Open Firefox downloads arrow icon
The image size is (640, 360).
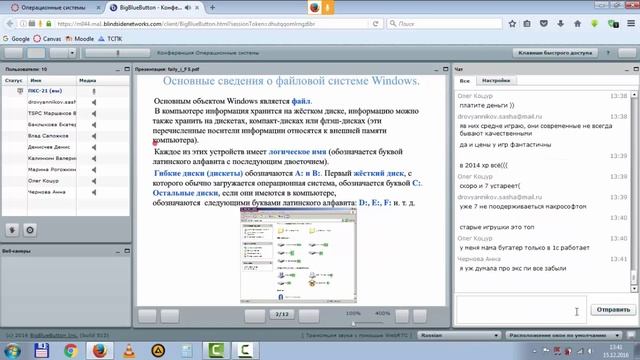560,24
